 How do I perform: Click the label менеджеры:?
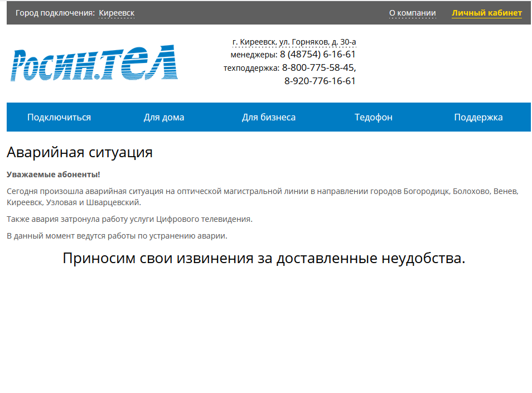pyautogui.click(x=254, y=55)
